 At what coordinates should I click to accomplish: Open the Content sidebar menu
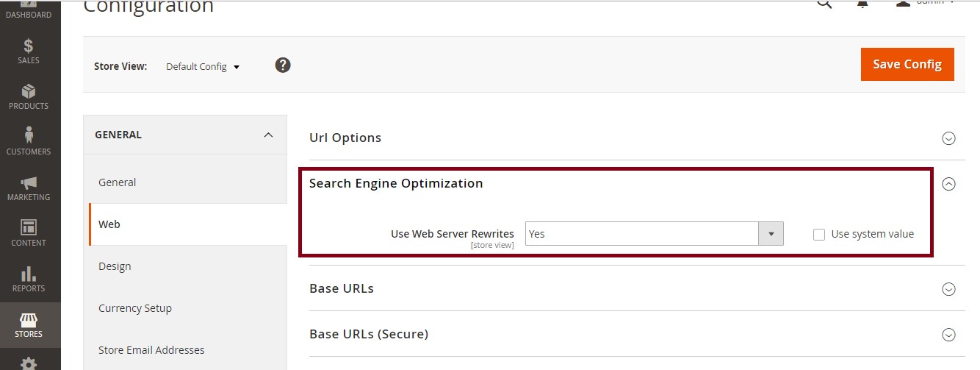pos(29,233)
